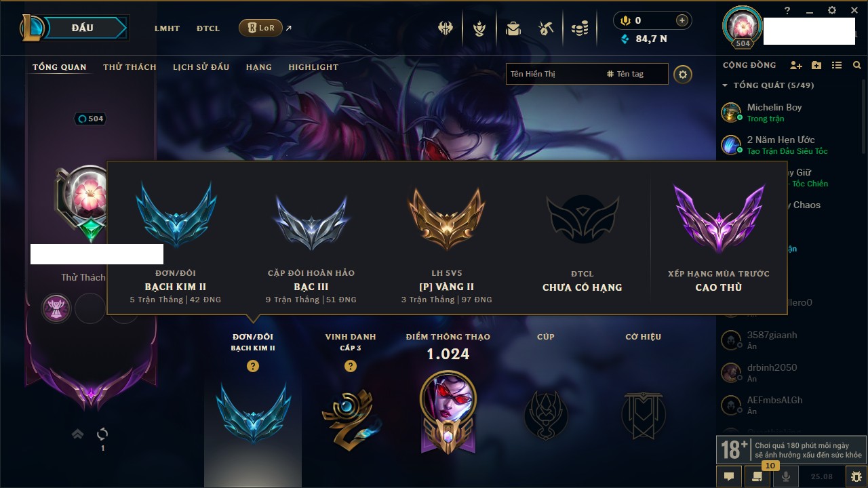Open the Store coins icon
Screen dimensions: 868x488
click(580, 28)
